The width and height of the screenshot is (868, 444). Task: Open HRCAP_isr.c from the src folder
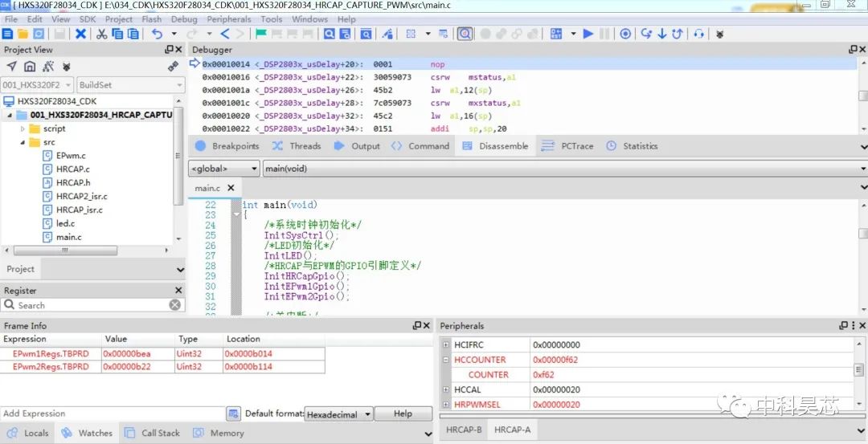tap(79, 210)
